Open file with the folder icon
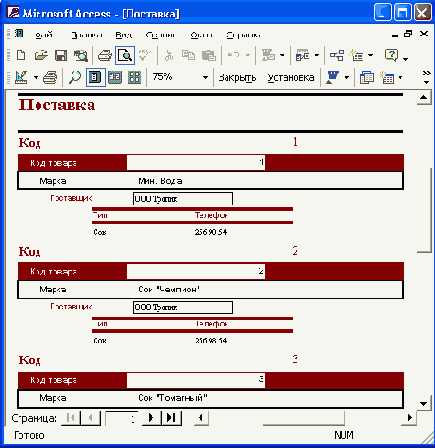Screen dimensions: 435x448 click(x=41, y=55)
